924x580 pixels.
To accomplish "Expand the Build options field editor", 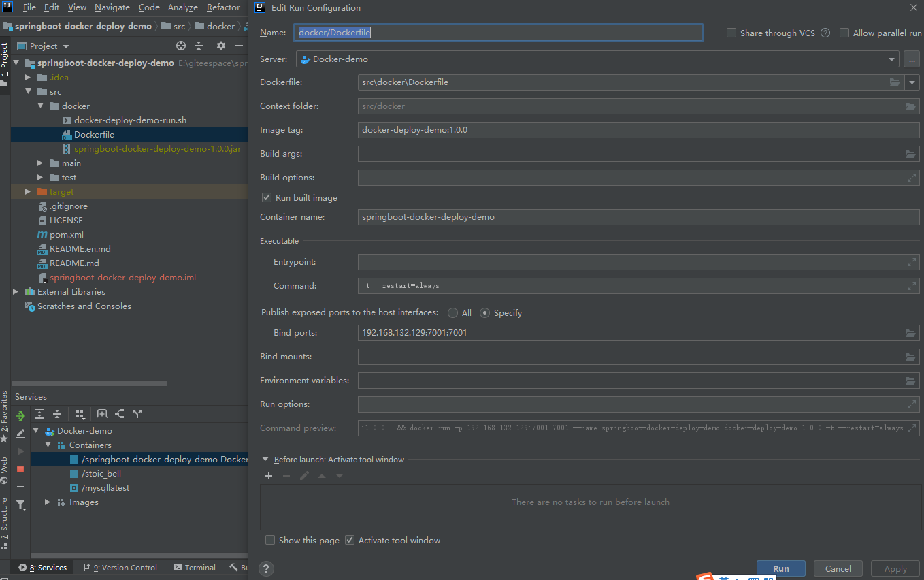I will (x=912, y=178).
